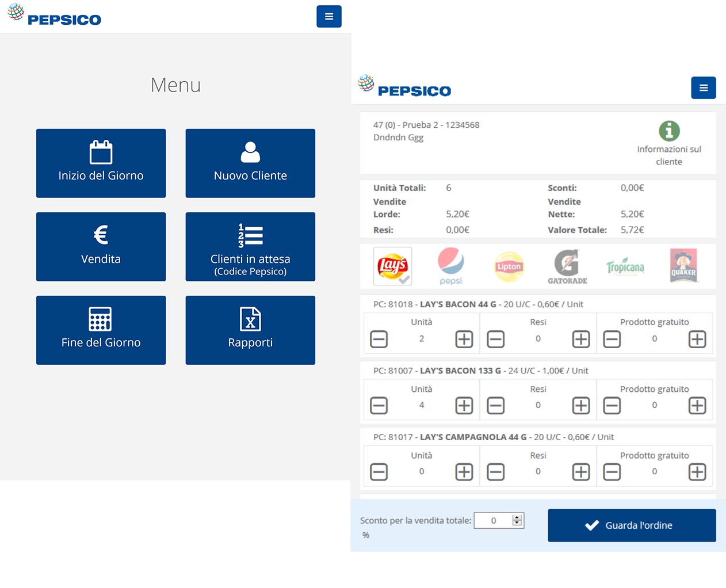This screenshot has width=726, height=588.
Task: Open Inizio del Giorno tile
Action: pos(101,163)
